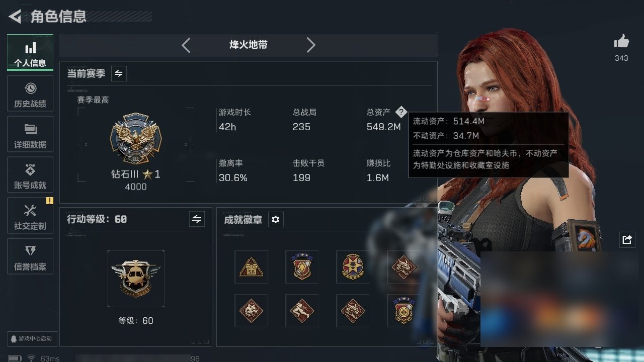Open the 信誉档案 tab
Screen dimensions: 644x362
pos(30,256)
